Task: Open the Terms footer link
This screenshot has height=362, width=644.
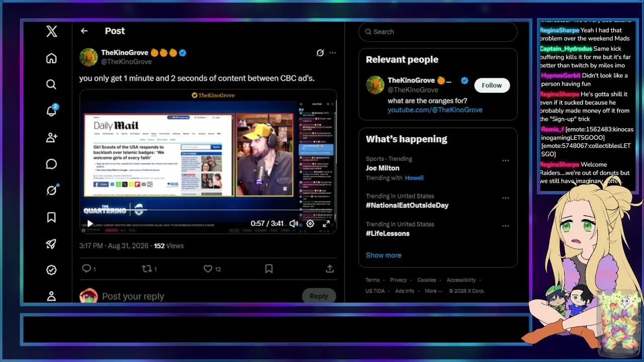Action: pos(372,280)
